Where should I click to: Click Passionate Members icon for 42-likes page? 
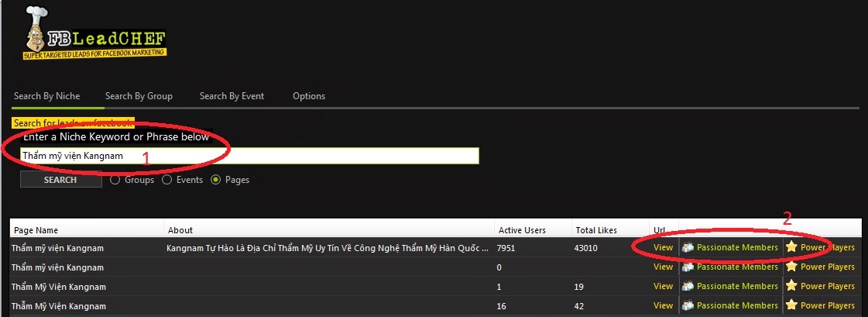click(688, 305)
